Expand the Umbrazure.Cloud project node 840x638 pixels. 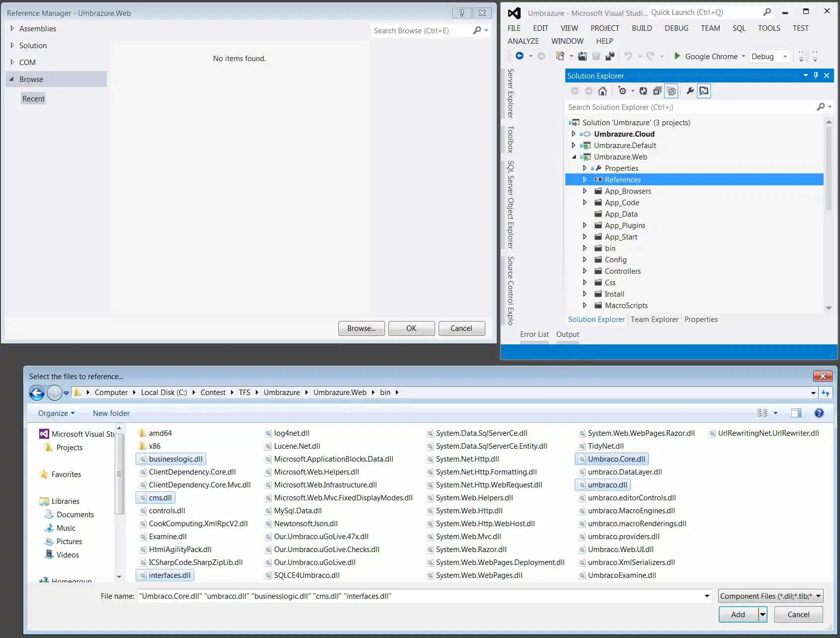click(x=574, y=134)
